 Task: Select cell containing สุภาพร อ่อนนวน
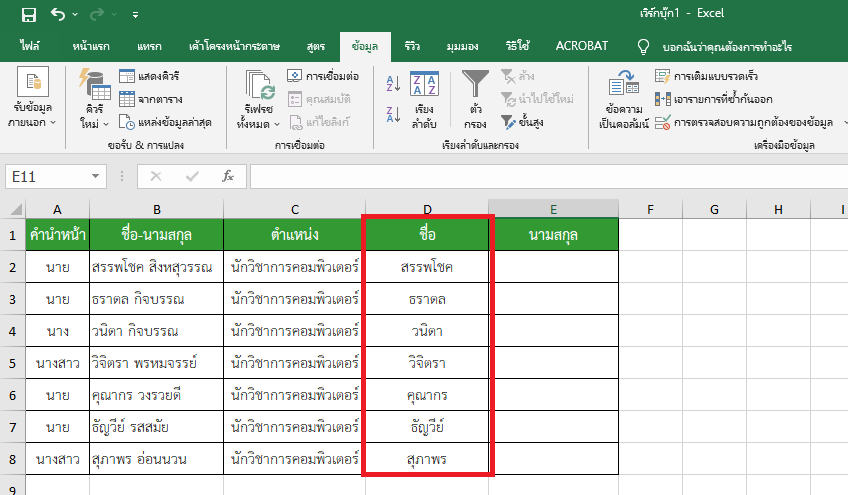click(x=156, y=459)
